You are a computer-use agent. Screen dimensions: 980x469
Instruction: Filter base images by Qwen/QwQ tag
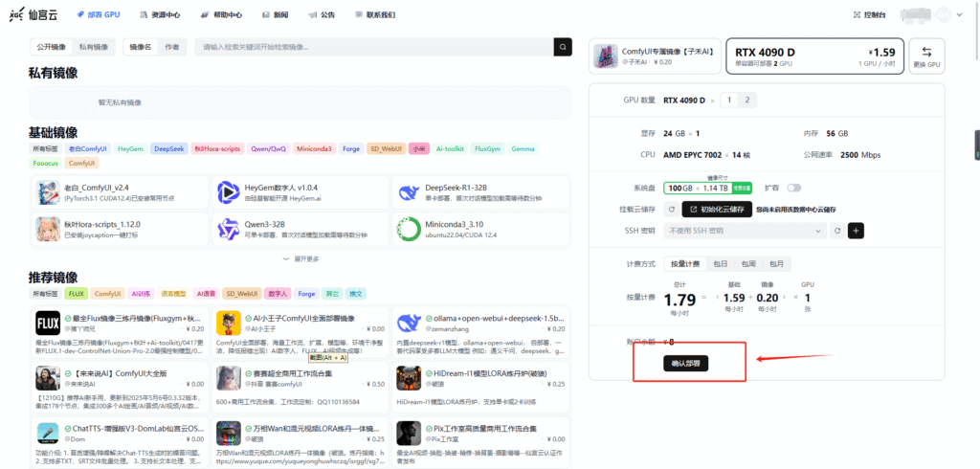click(269, 148)
